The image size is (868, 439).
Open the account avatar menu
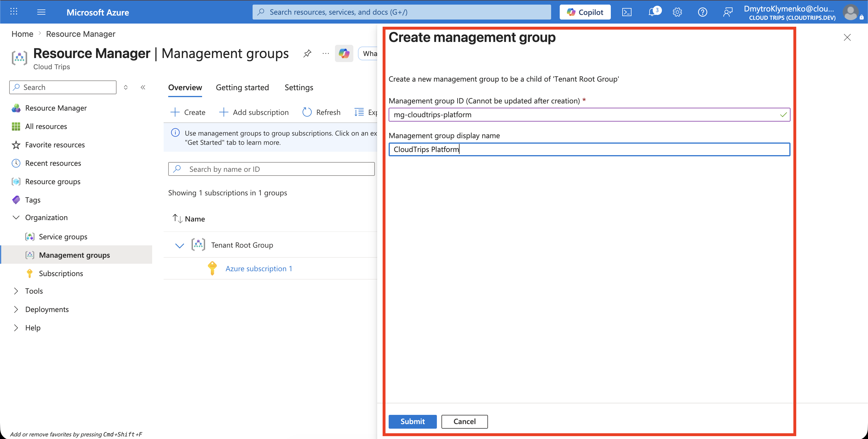coord(851,12)
